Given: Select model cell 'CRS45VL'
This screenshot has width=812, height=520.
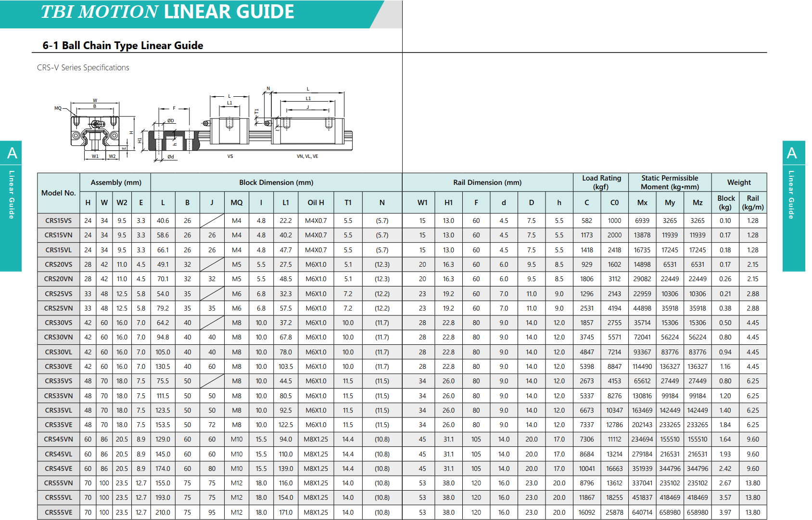Looking at the screenshot, I should point(59,454).
